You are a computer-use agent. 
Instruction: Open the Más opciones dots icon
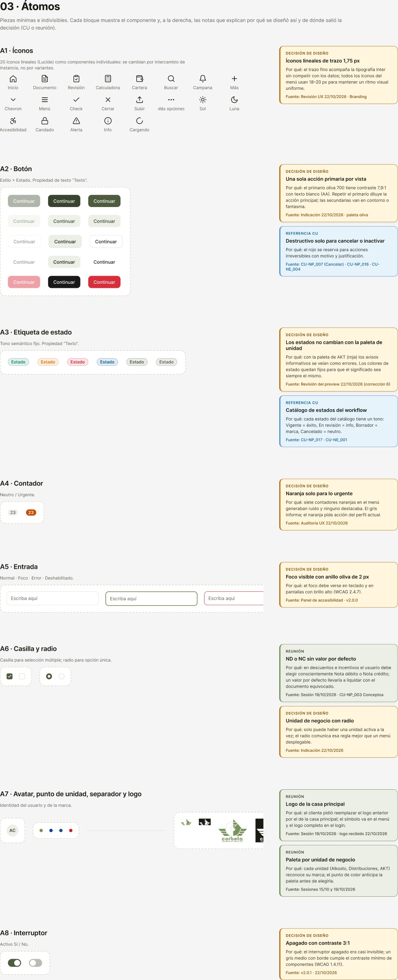(x=171, y=100)
